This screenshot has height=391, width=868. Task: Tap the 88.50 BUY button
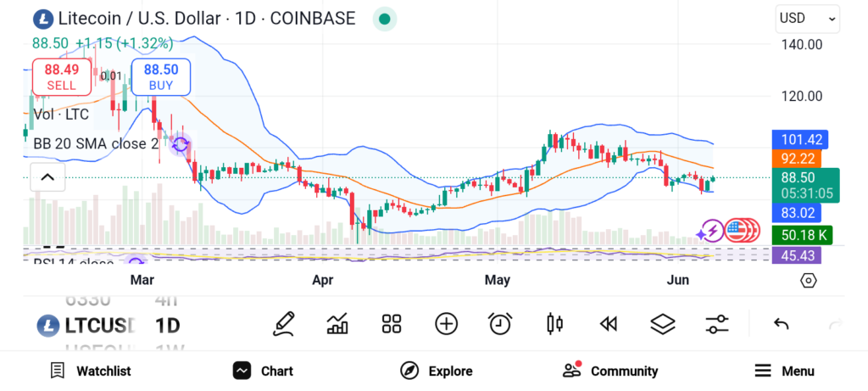161,77
